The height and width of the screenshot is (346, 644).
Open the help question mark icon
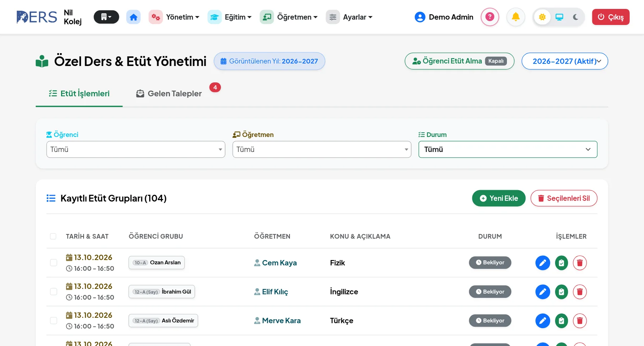(490, 17)
